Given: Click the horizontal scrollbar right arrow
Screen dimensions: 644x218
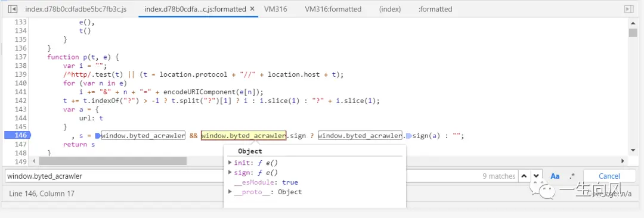Looking at the screenshot, I should point(623,161).
